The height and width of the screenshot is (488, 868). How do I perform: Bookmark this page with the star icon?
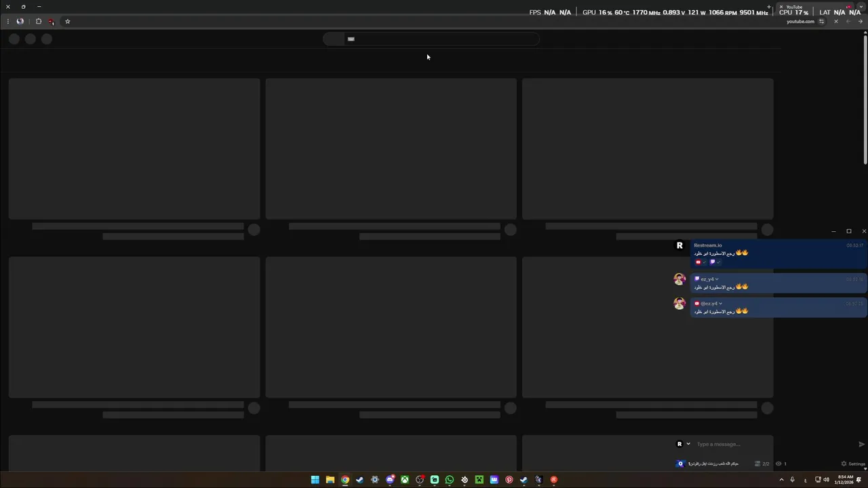coord(67,21)
